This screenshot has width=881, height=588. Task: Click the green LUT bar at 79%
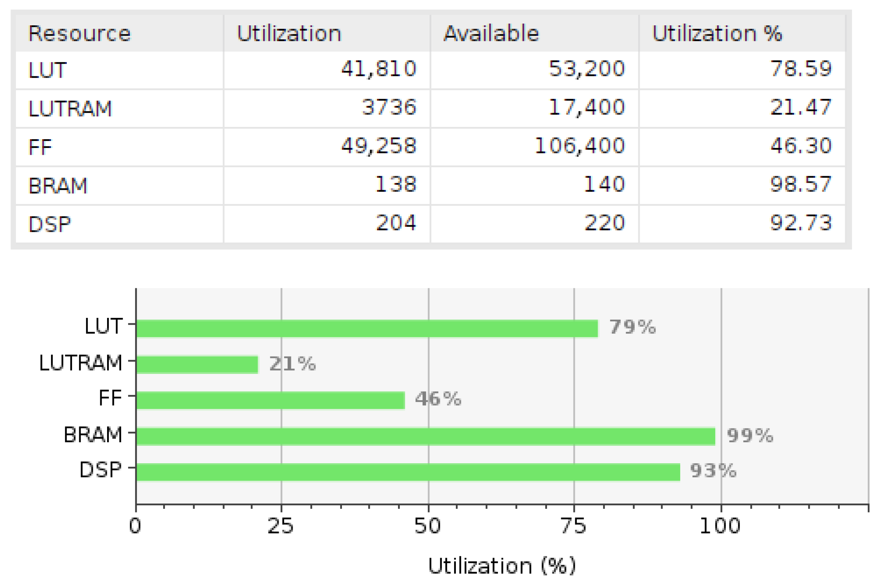click(x=367, y=328)
